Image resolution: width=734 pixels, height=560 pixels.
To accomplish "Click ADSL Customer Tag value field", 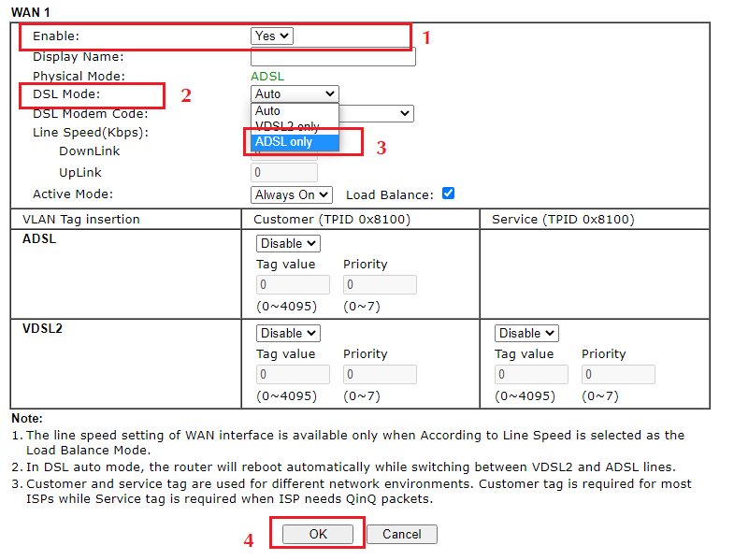I will 293,284.
